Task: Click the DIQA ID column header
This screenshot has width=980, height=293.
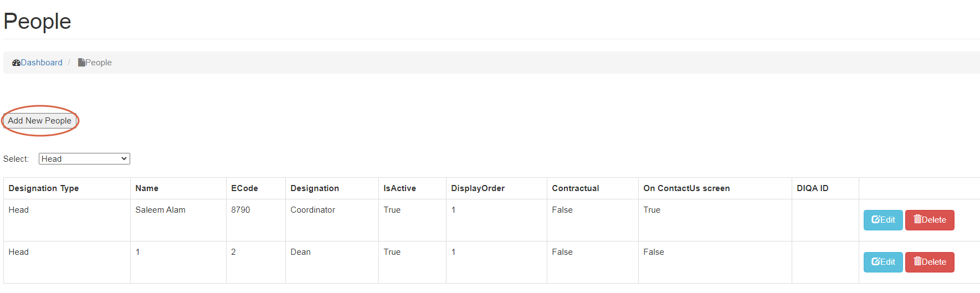Action: pyautogui.click(x=812, y=188)
